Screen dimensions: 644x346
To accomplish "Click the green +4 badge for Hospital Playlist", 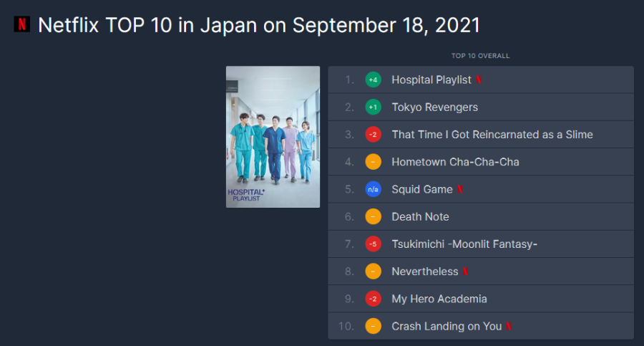I will coord(373,80).
